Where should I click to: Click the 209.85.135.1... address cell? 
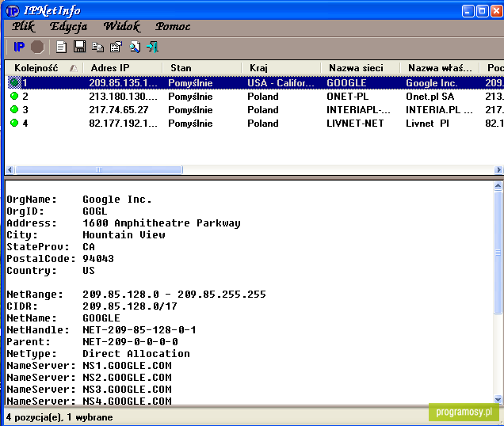pyautogui.click(x=123, y=83)
